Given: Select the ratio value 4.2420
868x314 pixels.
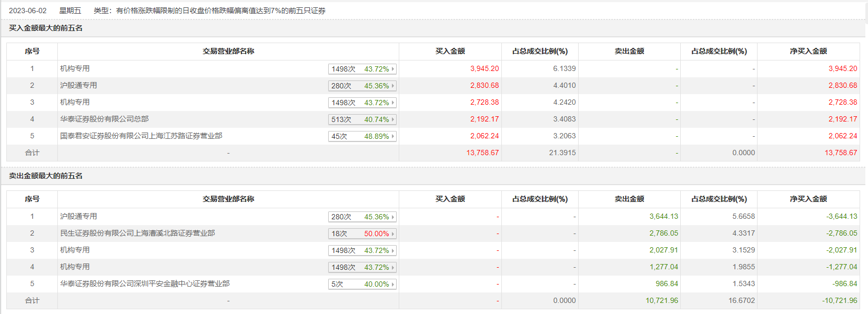Looking at the screenshot, I should 564,102.
